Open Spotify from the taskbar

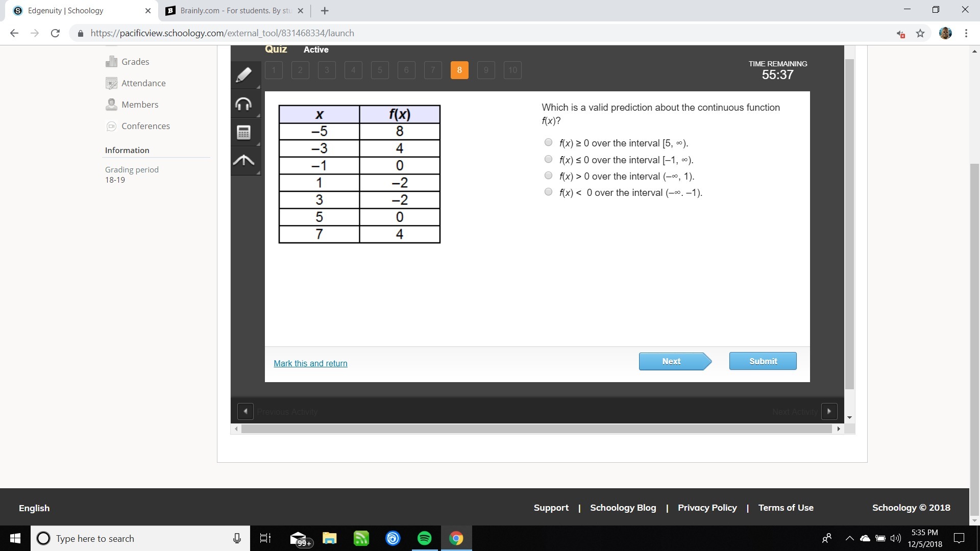click(x=424, y=538)
